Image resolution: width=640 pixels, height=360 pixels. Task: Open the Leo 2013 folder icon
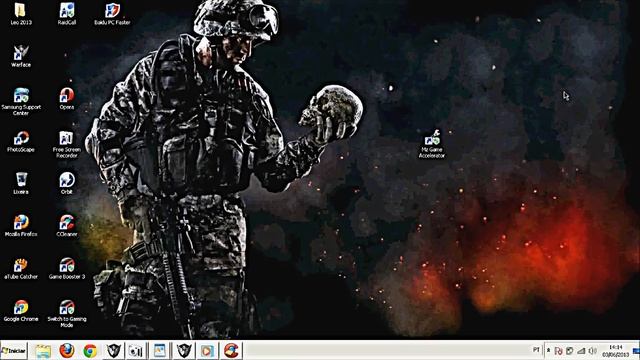pos(20,13)
